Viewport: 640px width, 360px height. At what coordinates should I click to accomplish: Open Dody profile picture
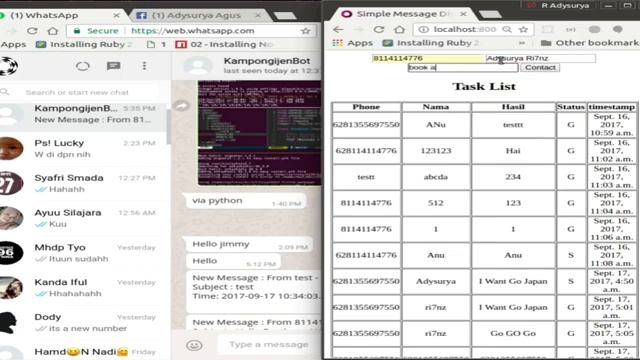9,322
